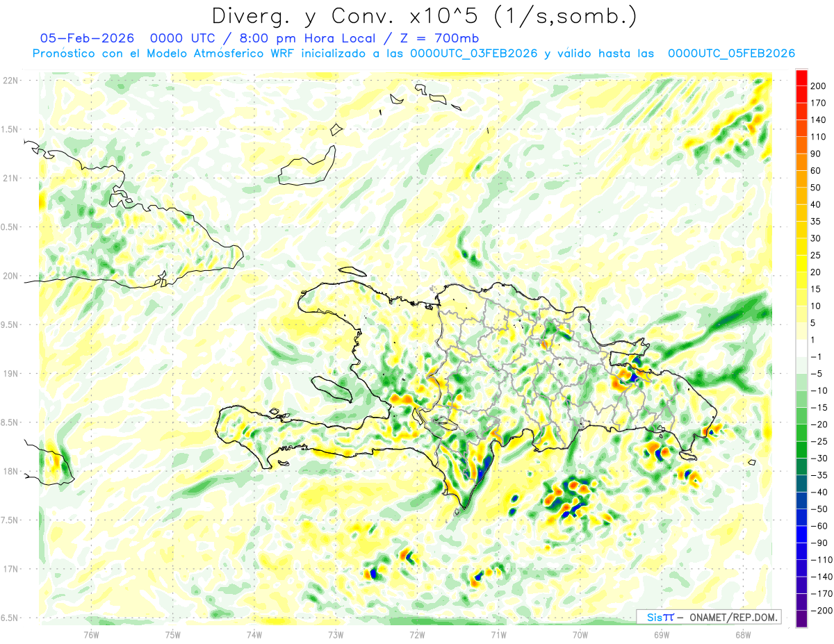
Task: Click the '71W' longitude axis label
Action: click(x=498, y=634)
